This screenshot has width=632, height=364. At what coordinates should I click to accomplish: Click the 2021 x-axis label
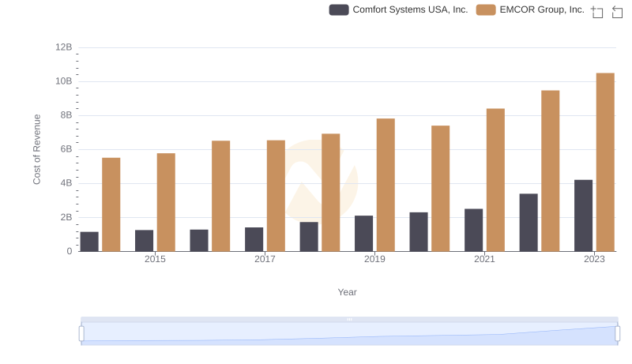[x=484, y=259]
